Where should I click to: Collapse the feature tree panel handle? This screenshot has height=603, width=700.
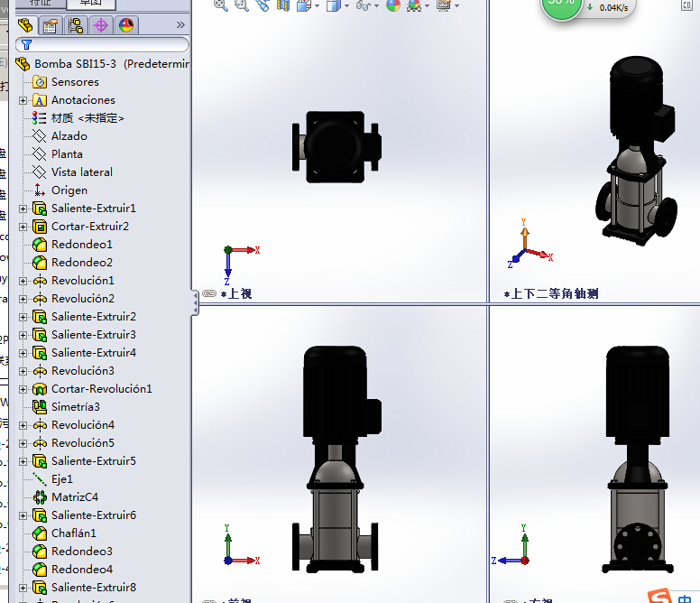195,303
